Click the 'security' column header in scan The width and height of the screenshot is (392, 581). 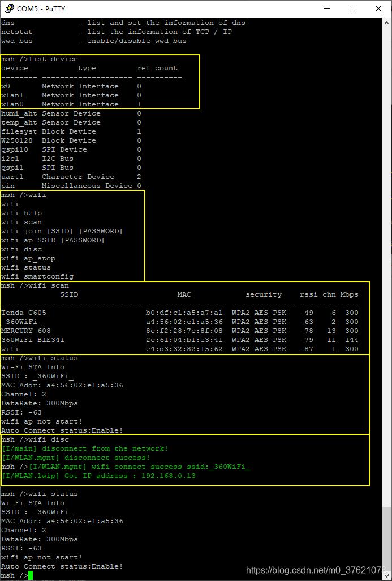pyautogui.click(x=264, y=294)
